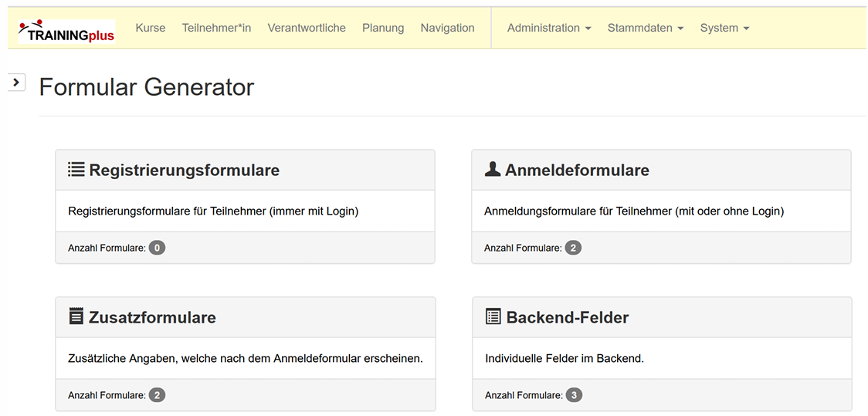Open the Administration dropdown menu
868x416 pixels.
[549, 28]
